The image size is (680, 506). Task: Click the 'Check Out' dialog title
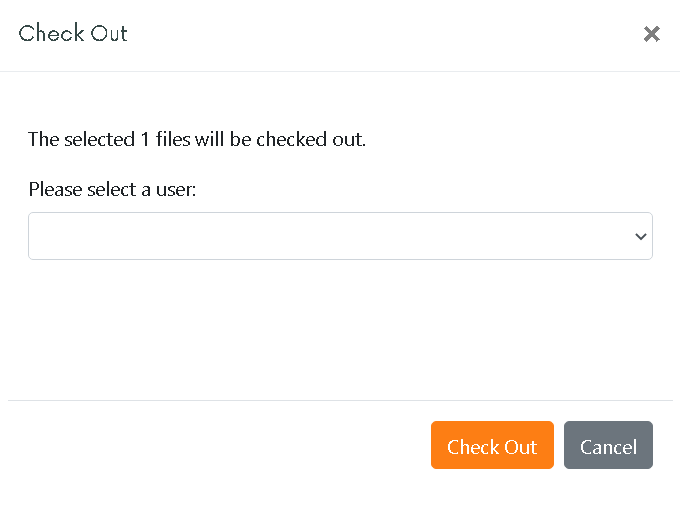pos(73,33)
